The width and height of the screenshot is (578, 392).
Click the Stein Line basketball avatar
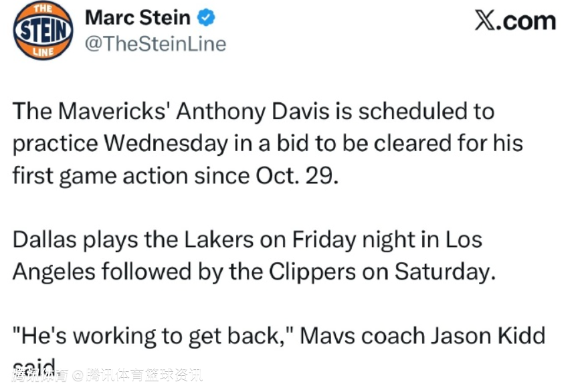coord(43,31)
